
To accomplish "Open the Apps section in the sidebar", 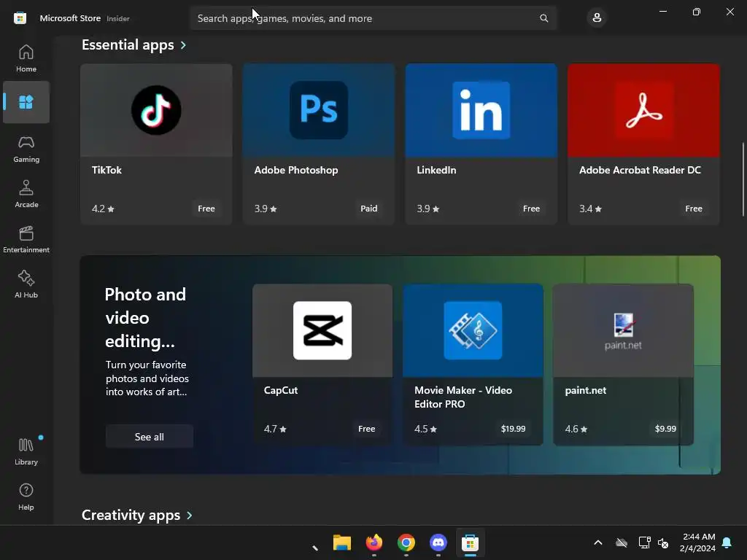I will (x=26, y=102).
